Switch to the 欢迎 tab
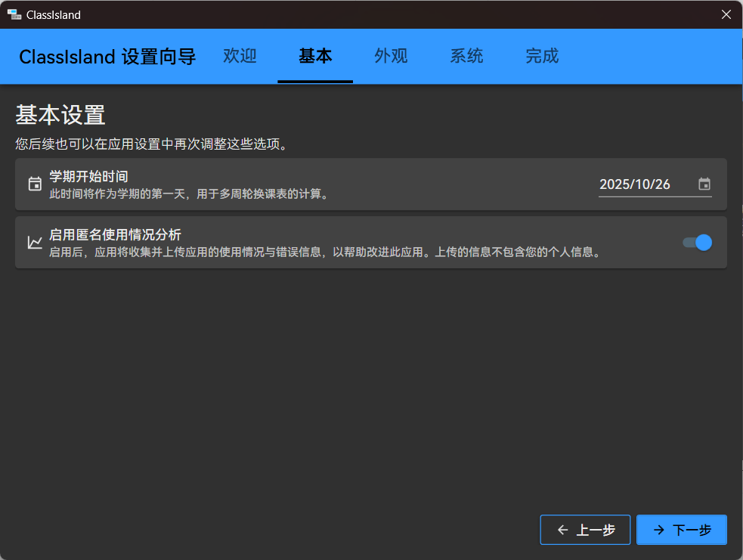The image size is (743, 560). (240, 56)
